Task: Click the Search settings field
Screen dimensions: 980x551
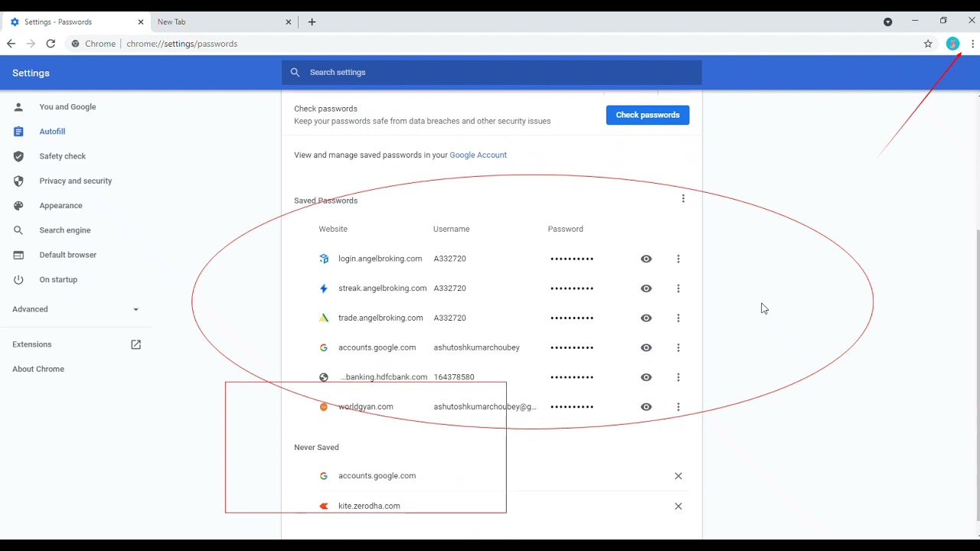Action: pos(492,72)
